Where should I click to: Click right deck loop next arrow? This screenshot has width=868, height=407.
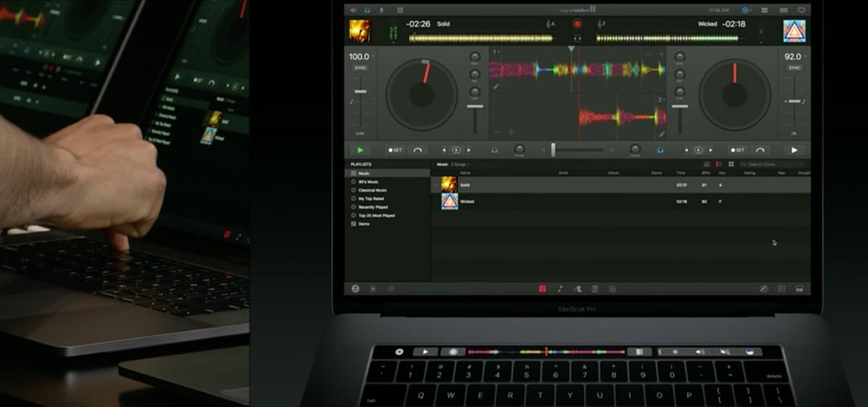711,150
